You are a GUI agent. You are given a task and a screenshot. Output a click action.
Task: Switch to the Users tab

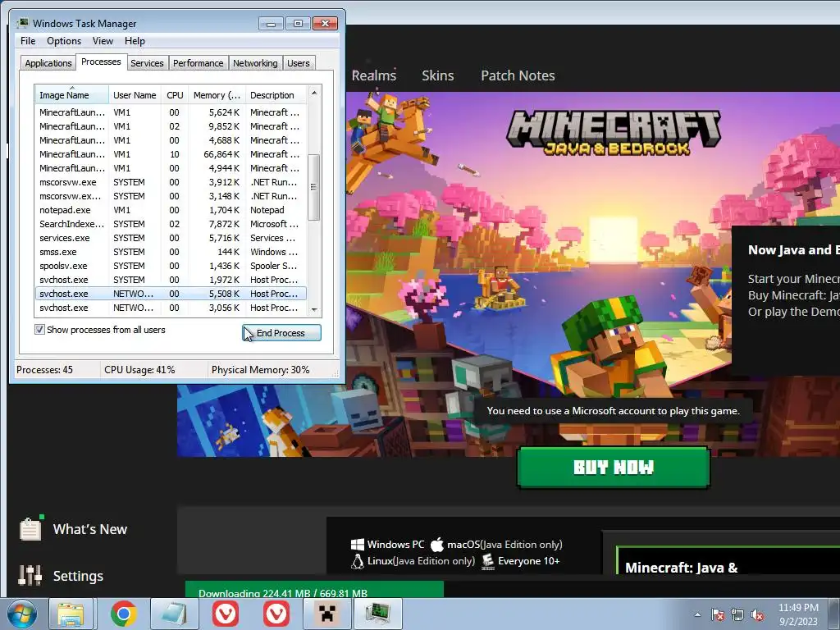tap(299, 63)
